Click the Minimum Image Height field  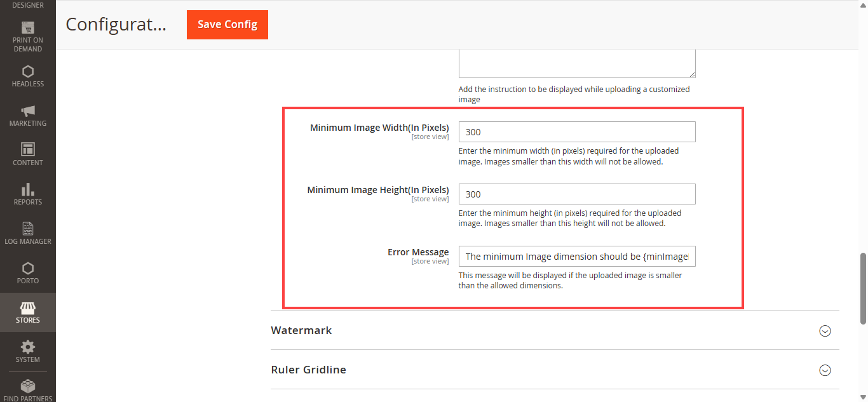[576, 194]
